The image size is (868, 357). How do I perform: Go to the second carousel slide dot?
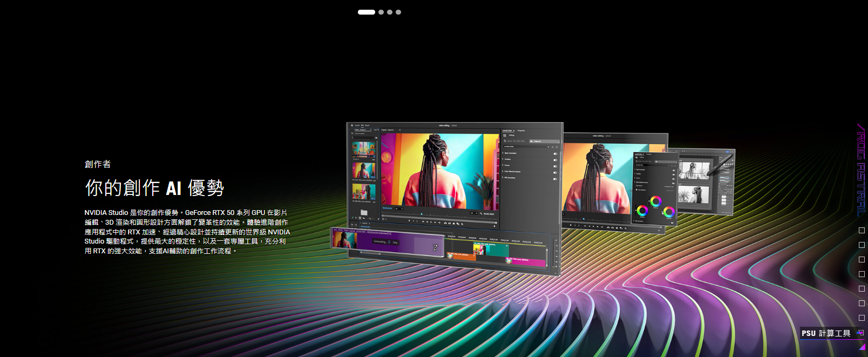click(x=381, y=12)
